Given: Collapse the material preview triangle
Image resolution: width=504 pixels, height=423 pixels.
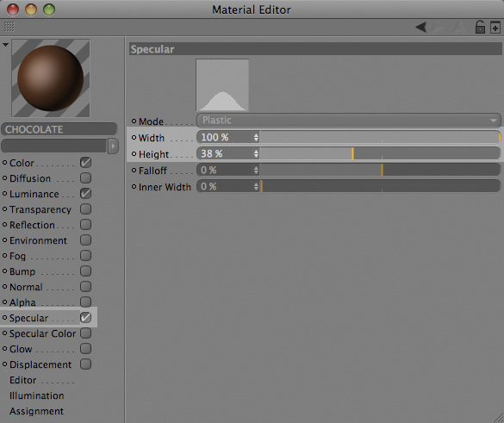Looking at the screenshot, I should [5, 45].
